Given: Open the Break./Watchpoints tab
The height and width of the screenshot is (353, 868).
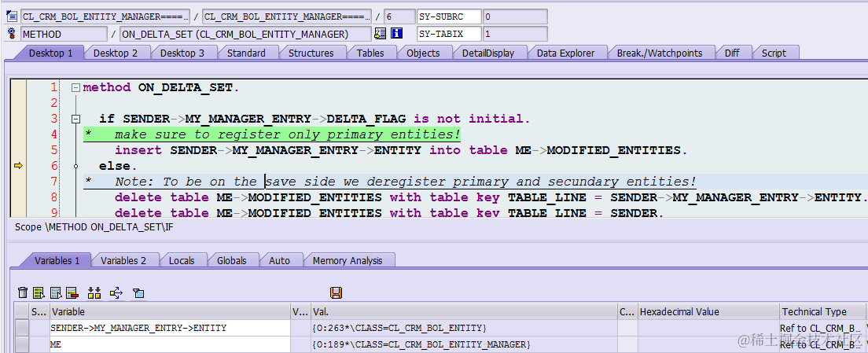Looking at the screenshot, I should (660, 53).
